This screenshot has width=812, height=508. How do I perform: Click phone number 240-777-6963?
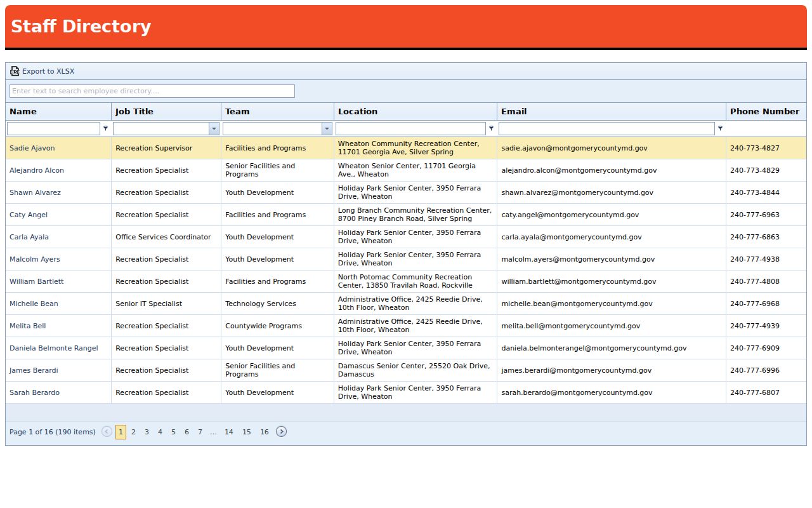pyautogui.click(x=755, y=215)
